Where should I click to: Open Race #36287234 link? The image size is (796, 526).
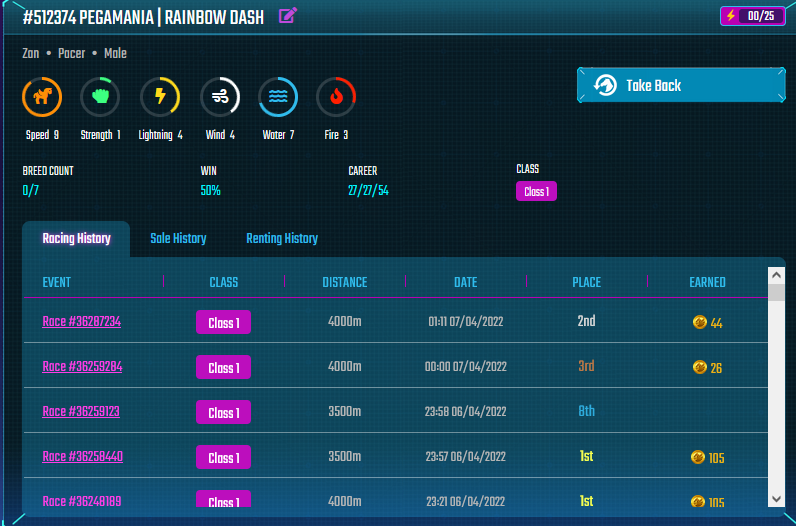point(82,322)
